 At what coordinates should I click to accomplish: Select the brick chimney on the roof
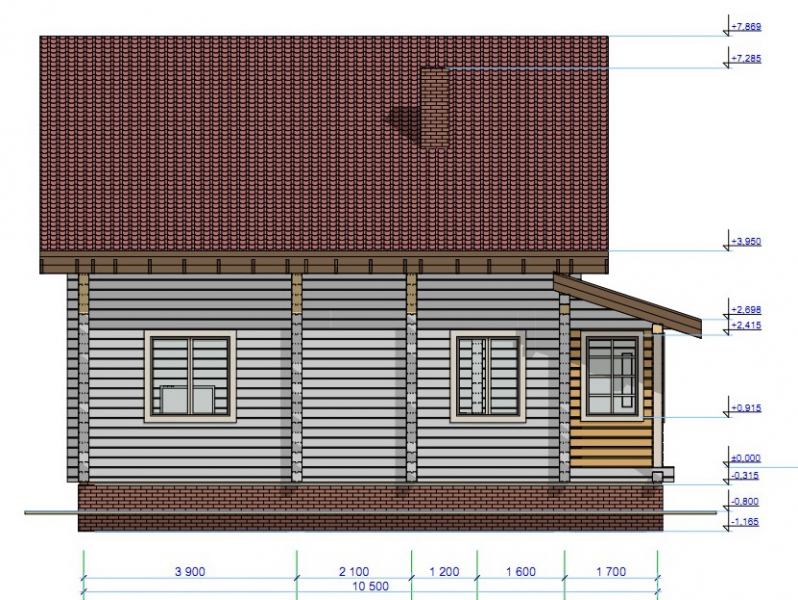(x=435, y=107)
